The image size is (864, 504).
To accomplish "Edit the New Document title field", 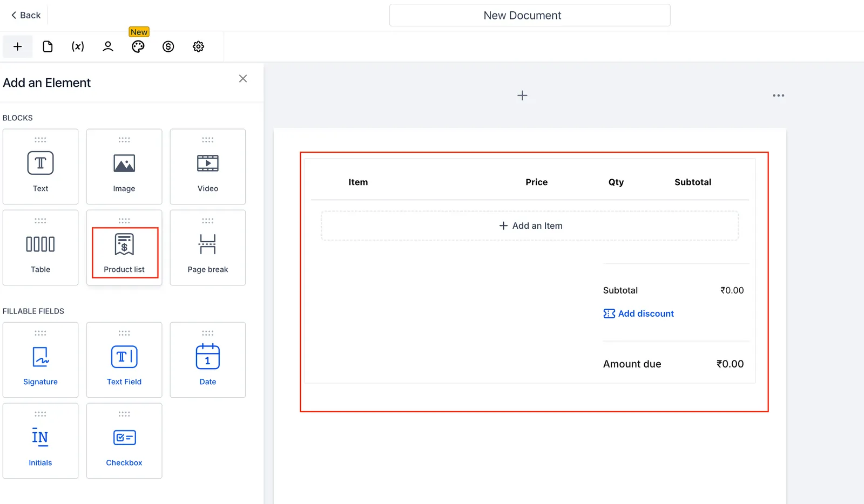I will (530, 15).
